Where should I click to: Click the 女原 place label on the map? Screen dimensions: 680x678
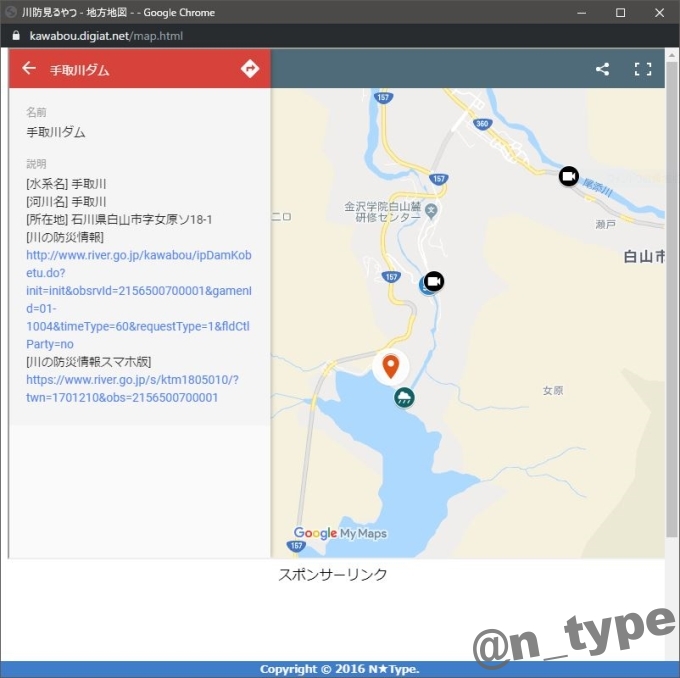tap(553, 390)
